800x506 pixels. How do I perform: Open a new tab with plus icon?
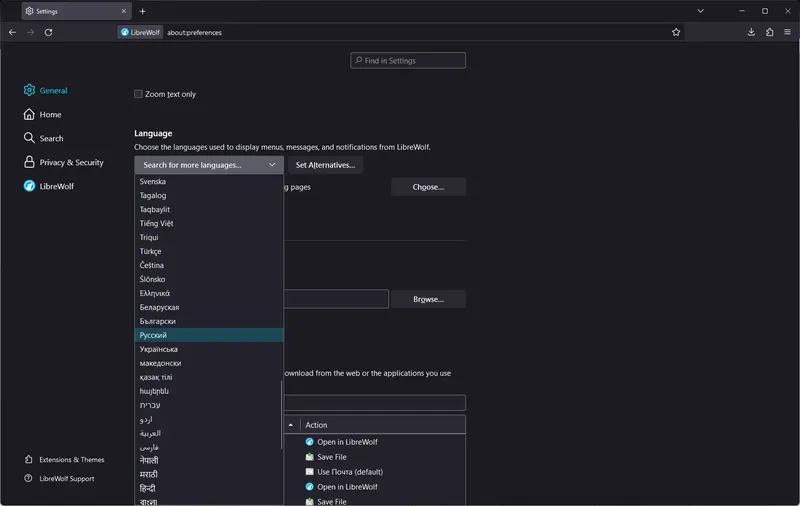[142, 11]
